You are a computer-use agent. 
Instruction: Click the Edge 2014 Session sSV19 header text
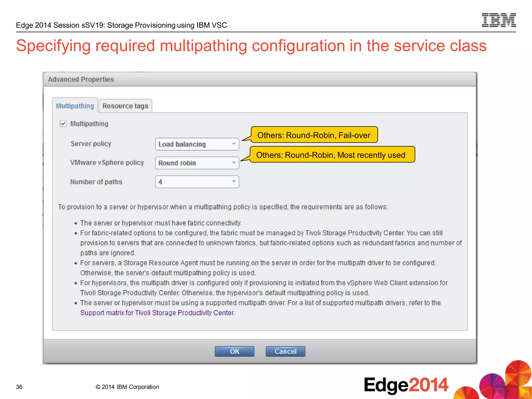tap(121, 25)
